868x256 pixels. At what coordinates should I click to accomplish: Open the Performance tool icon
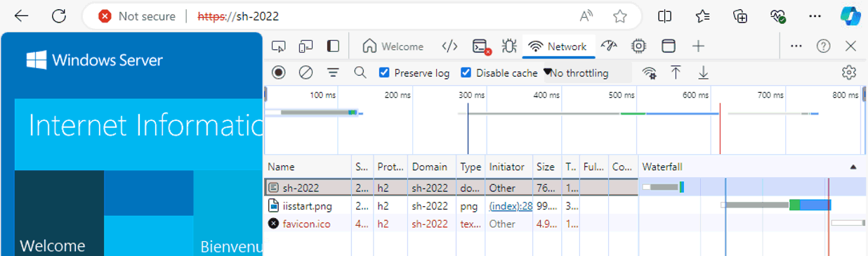(609, 46)
